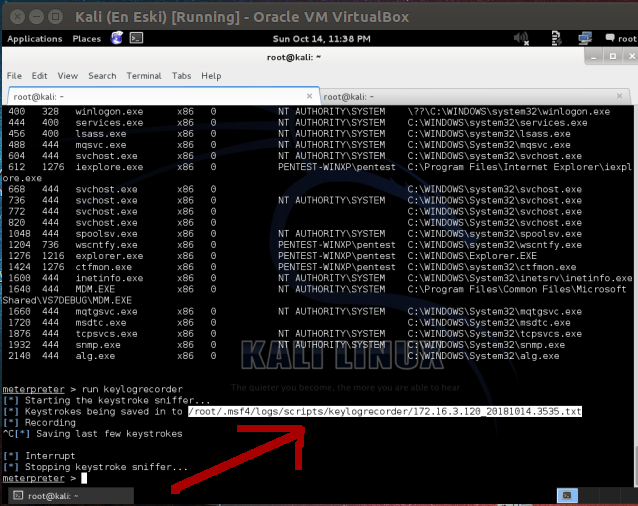Click the explorer.exe process name
The height and width of the screenshot is (506, 638).
(109, 256)
